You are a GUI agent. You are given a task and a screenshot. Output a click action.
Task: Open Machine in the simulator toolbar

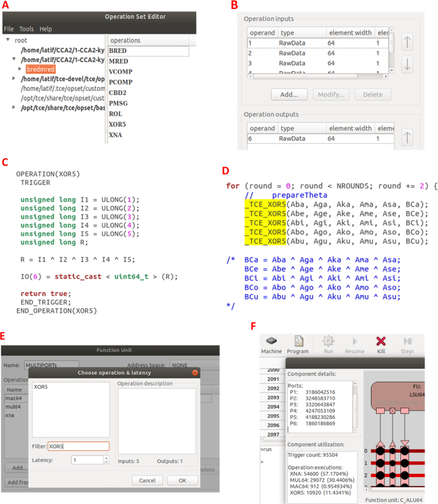271,345
